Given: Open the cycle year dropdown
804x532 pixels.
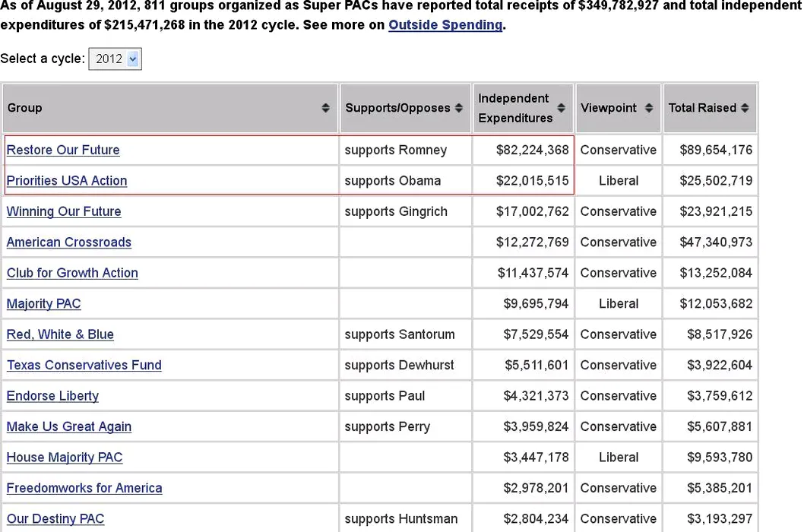Looking at the screenshot, I should [x=116, y=59].
